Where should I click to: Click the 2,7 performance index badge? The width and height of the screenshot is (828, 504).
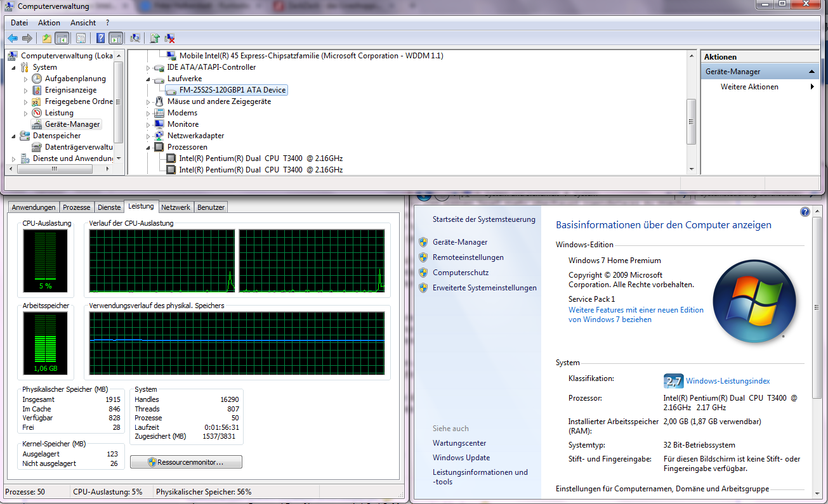673,381
